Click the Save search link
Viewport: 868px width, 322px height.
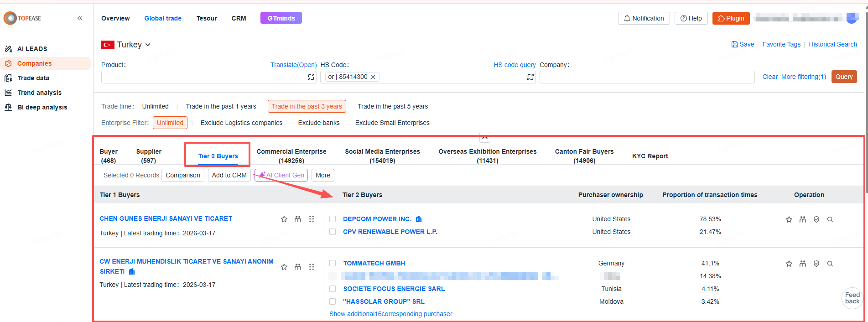743,44
